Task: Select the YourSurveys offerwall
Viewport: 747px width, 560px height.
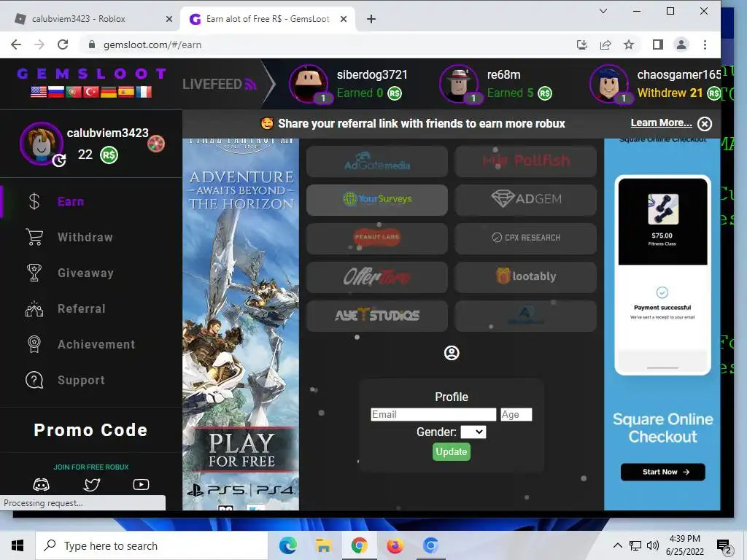Action: coord(377,200)
